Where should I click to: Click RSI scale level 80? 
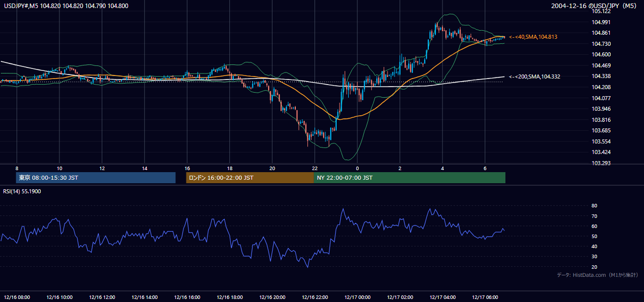[x=595, y=206]
